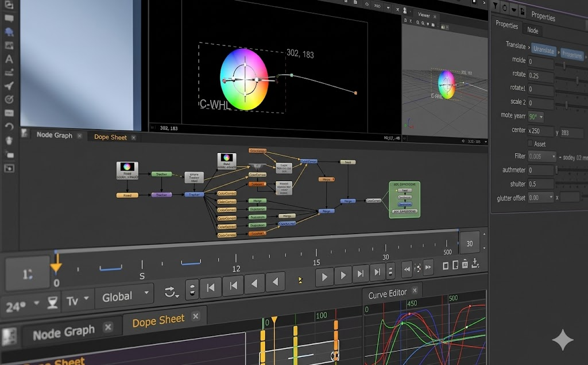Open the dropdown arrow below the 3D viewer
Screen dimensions: 588x365
tap(486, 141)
